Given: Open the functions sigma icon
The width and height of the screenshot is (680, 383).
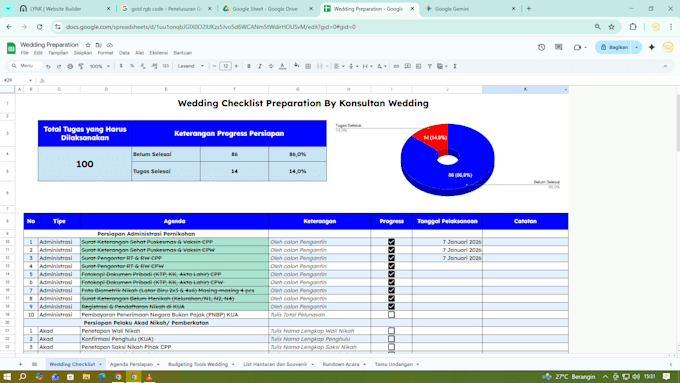Looking at the screenshot, I should click(455, 66).
